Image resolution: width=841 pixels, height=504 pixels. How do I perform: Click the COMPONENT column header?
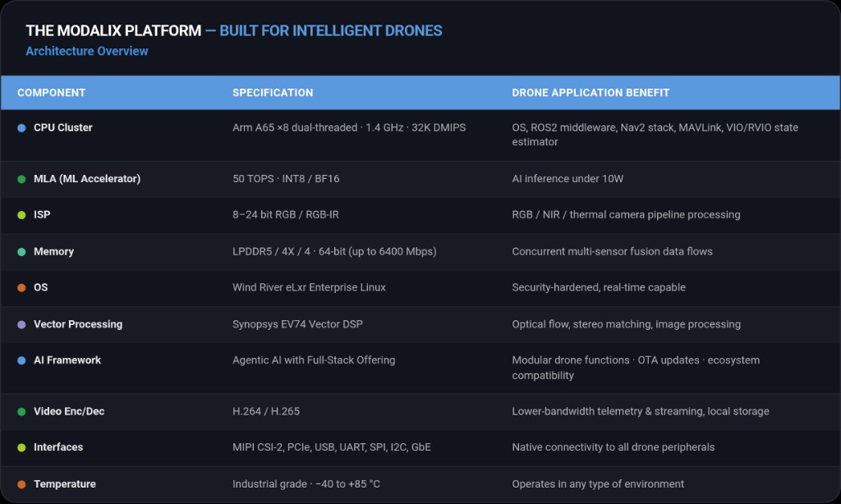click(x=52, y=93)
